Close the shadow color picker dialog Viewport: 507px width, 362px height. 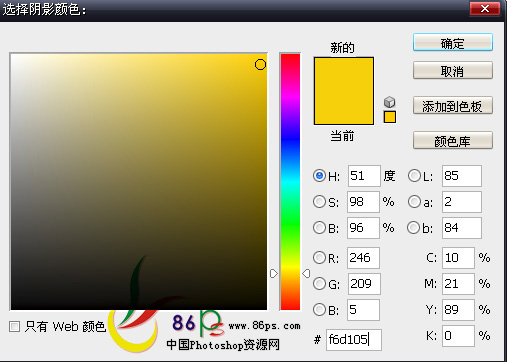coord(485,8)
